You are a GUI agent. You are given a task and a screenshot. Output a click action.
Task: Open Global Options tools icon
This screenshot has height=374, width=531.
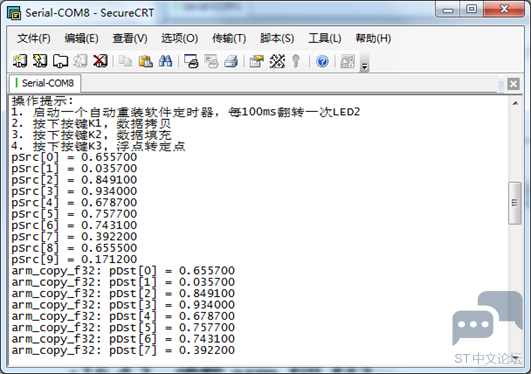(x=277, y=61)
